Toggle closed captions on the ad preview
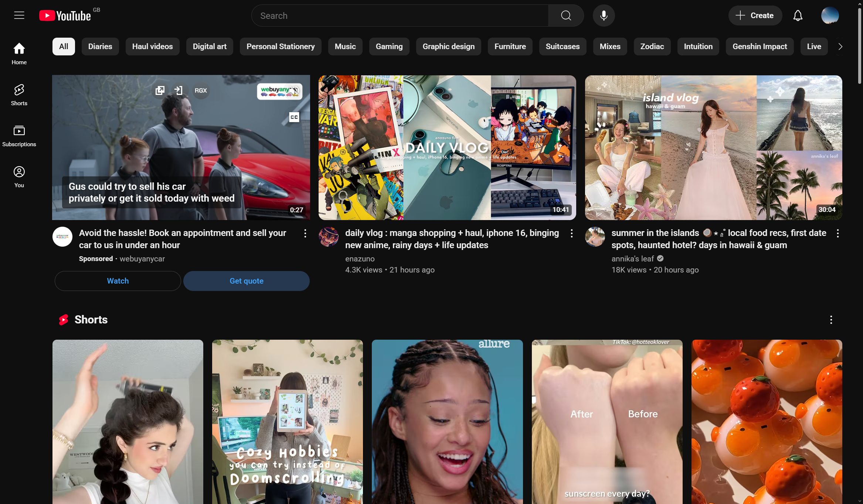The height and width of the screenshot is (504, 863). (294, 117)
